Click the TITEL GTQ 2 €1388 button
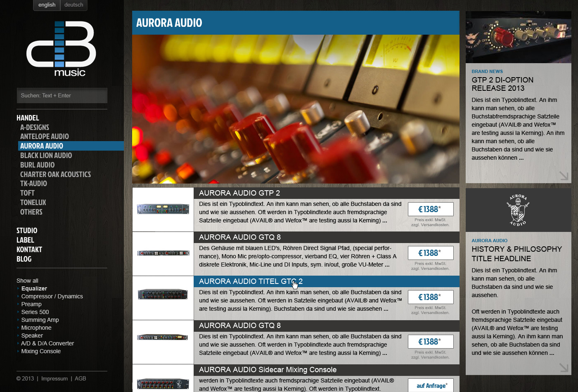The height and width of the screenshot is (392, 578). click(431, 297)
